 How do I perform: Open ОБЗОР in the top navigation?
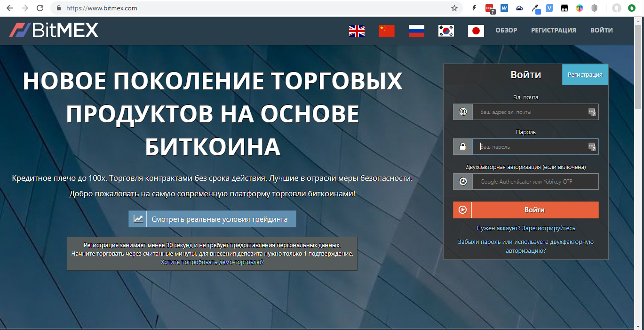tap(506, 30)
